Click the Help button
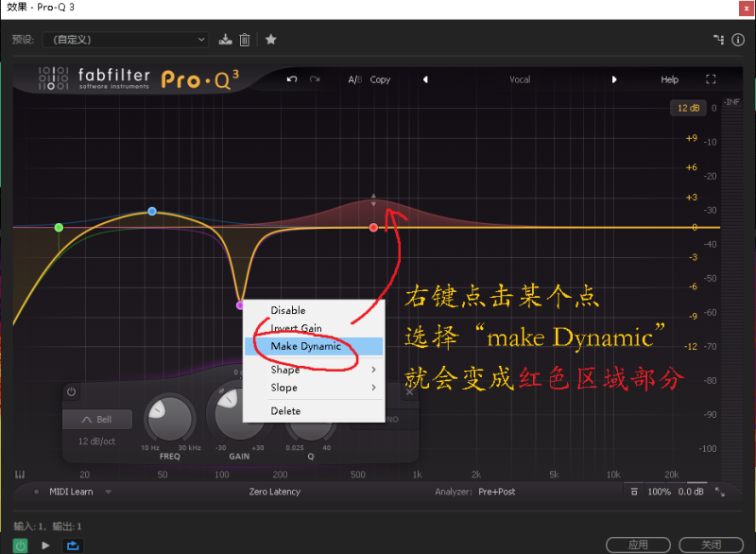Screen dimensions: 756x554 pyautogui.click(x=669, y=79)
